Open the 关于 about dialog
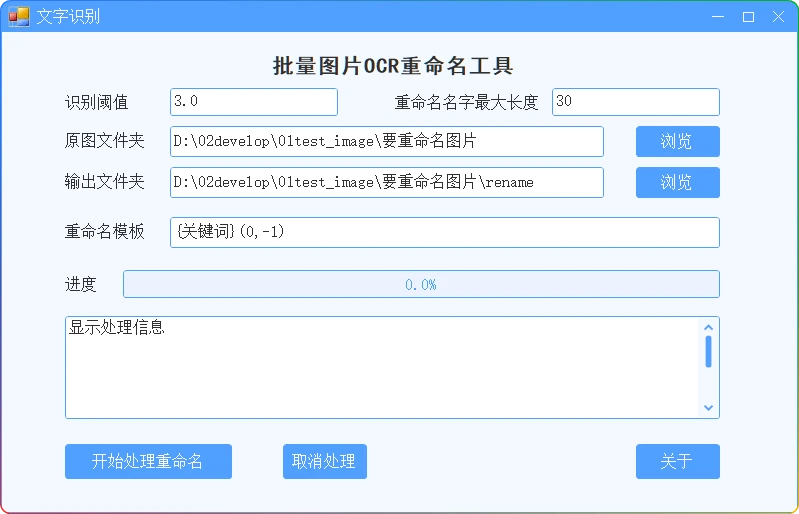 678,462
